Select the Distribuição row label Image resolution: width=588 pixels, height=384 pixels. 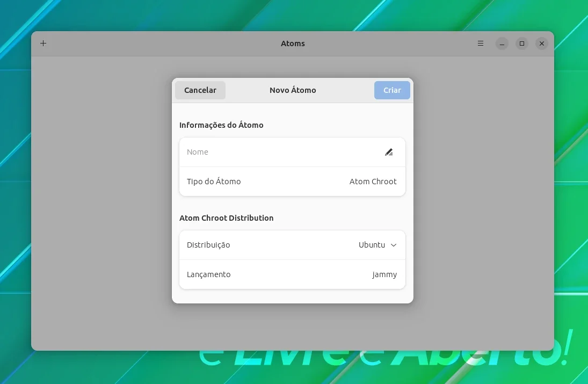(208, 245)
